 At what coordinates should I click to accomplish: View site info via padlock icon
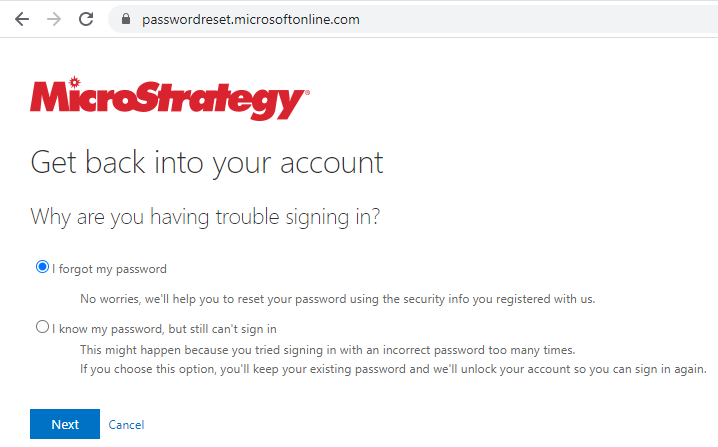pyautogui.click(x=125, y=19)
